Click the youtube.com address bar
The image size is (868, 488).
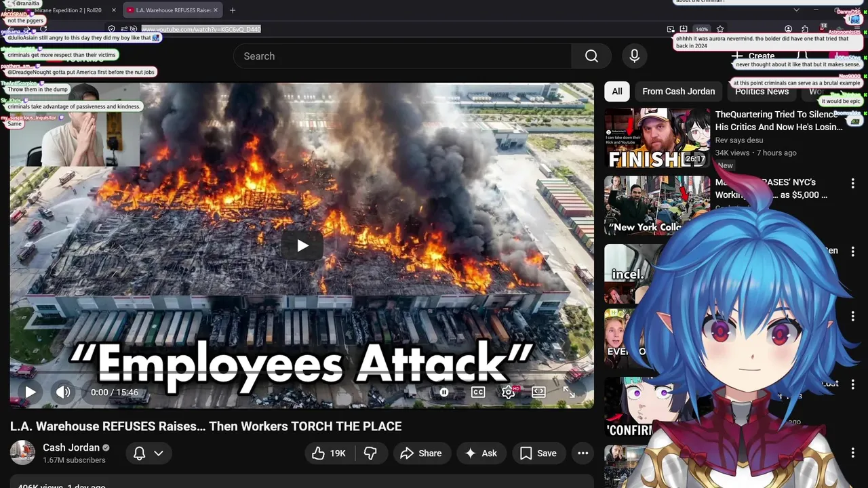tap(201, 29)
